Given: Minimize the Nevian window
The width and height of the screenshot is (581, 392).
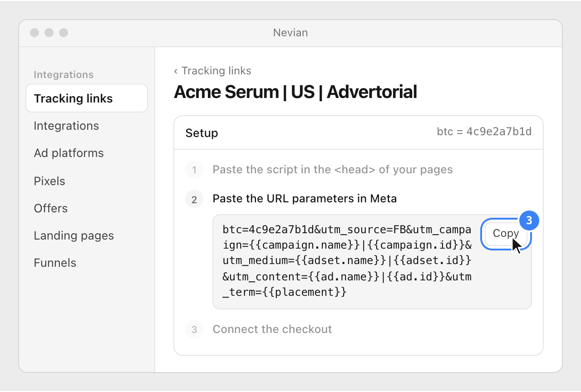Looking at the screenshot, I should click(x=49, y=33).
